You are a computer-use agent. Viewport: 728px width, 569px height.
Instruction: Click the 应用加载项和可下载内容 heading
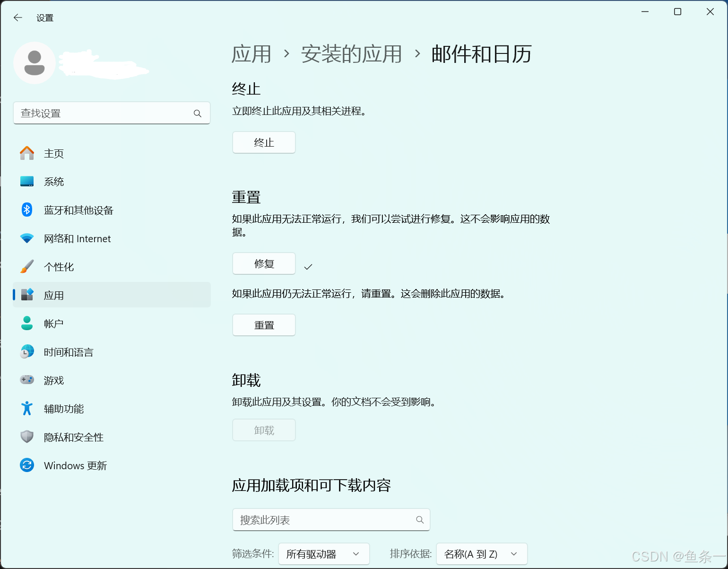coord(312,485)
